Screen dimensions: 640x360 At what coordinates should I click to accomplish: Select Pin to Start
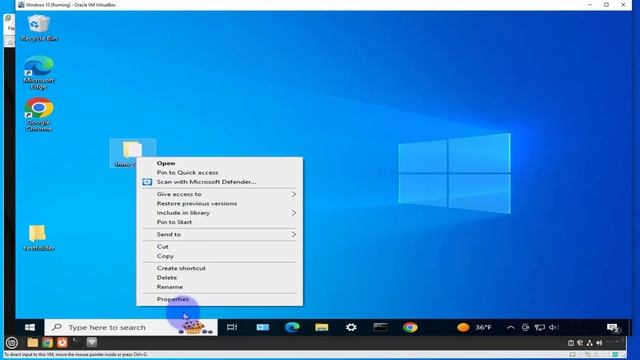174,222
